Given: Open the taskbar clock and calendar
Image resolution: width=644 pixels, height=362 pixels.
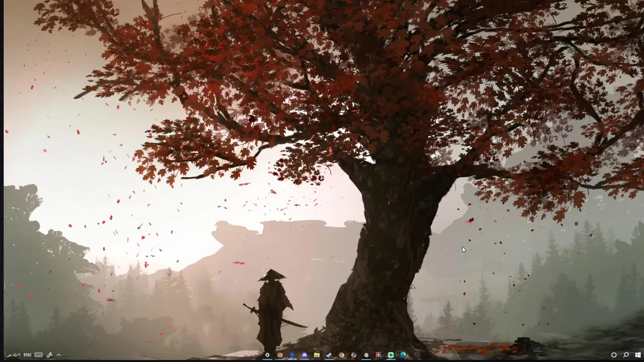Looking at the screenshot, I should tap(13, 355).
